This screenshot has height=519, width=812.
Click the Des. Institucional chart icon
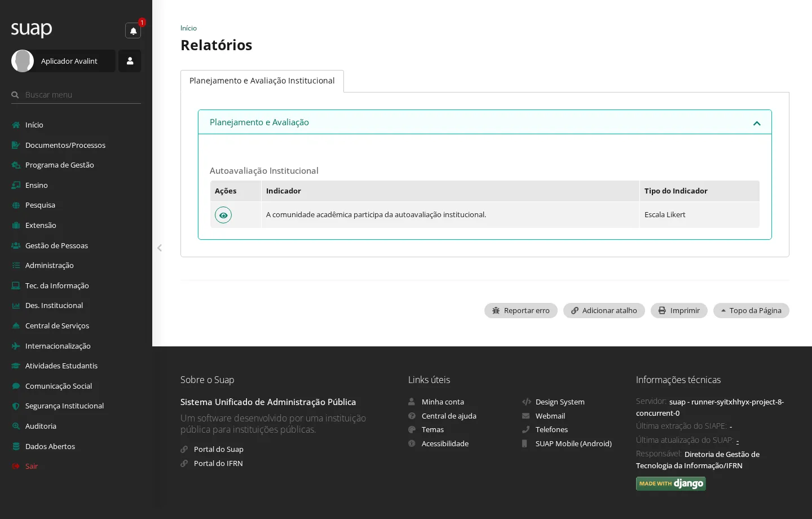16,305
